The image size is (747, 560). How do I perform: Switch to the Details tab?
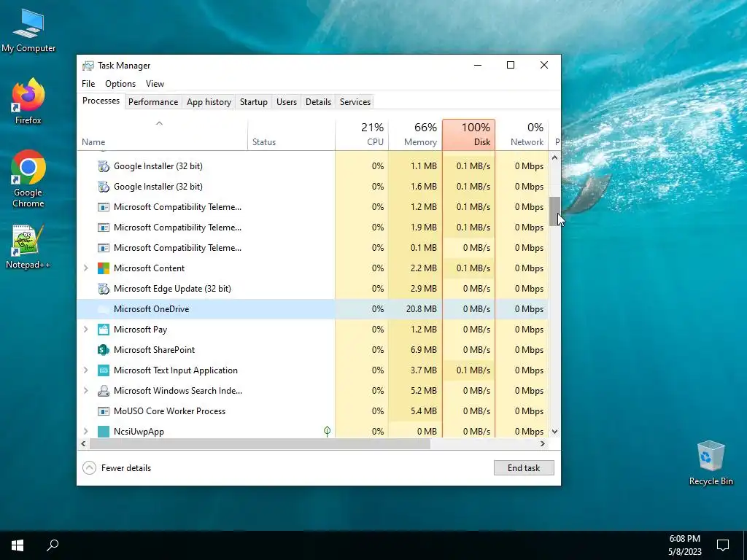318,102
